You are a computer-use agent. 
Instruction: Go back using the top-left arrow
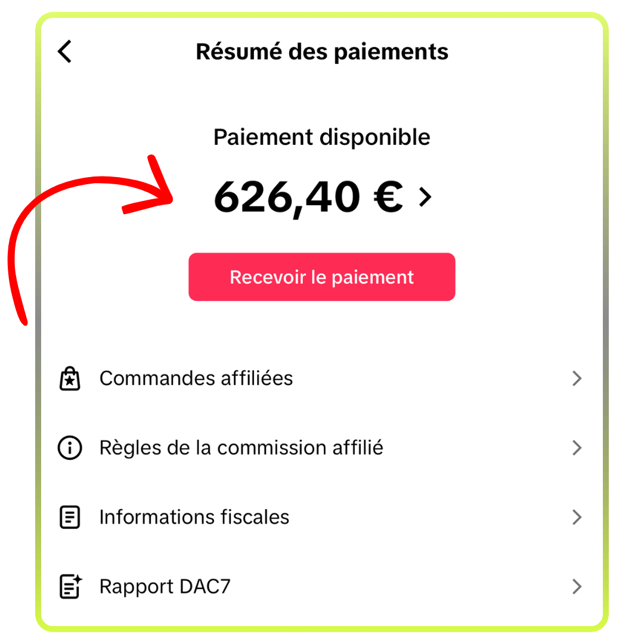(x=64, y=52)
